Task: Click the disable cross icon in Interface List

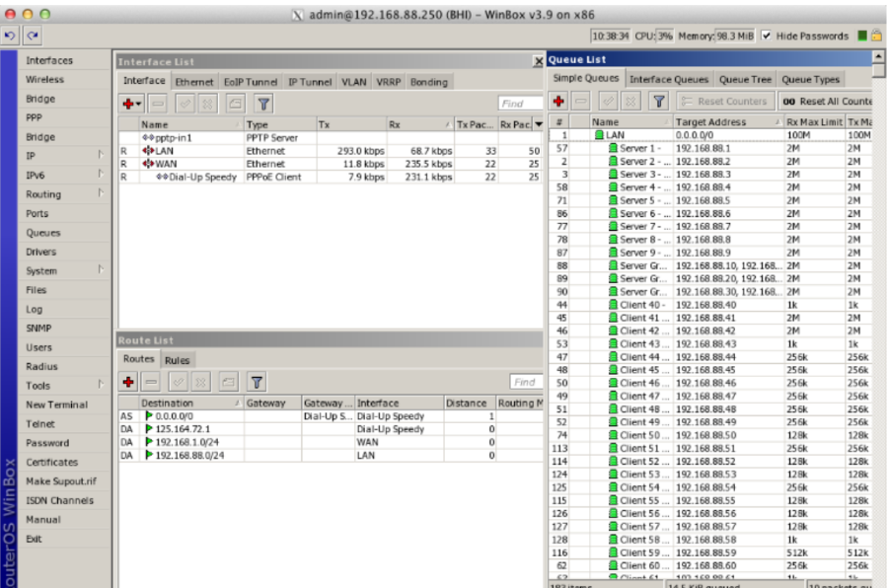Action: [207, 104]
